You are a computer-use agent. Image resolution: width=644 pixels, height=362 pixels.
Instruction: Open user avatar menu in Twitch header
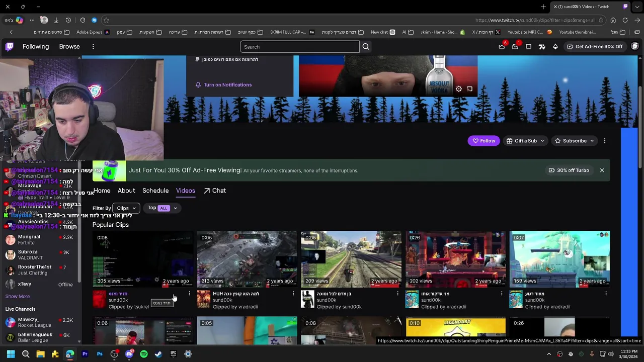point(635,46)
